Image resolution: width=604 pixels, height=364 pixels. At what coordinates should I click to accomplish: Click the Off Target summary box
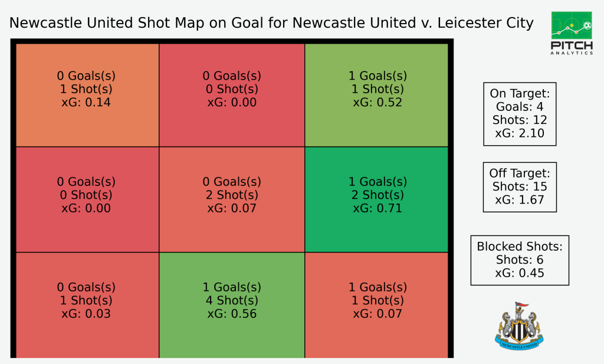[520, 187]
